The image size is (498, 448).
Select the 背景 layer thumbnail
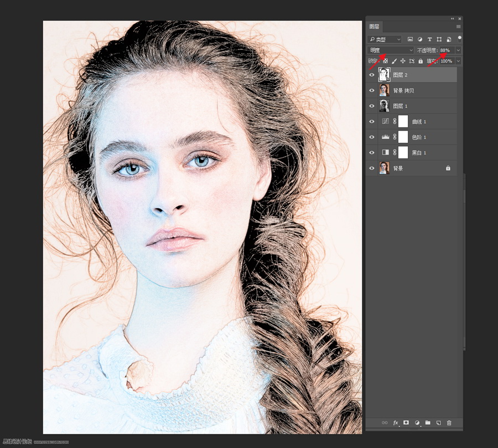[x=385, y=168]
